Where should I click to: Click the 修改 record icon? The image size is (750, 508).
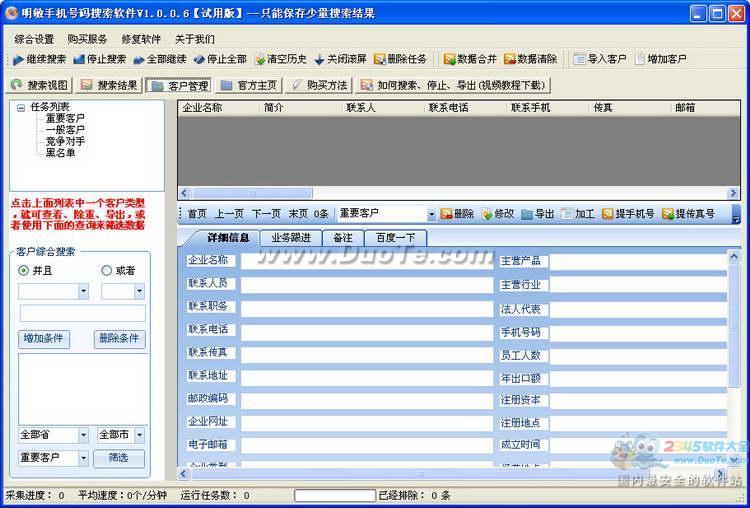click(x=486, y=214)
